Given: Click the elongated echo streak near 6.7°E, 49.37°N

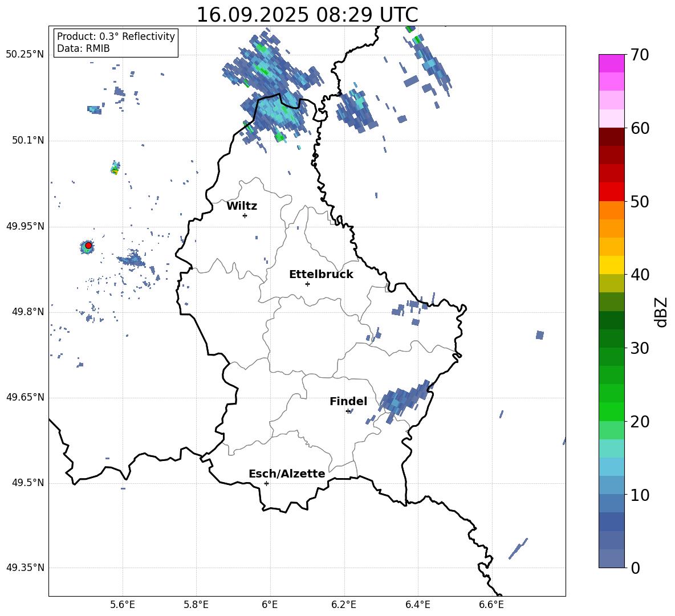Looking at the screenshot, I should [x=518, y=548].
